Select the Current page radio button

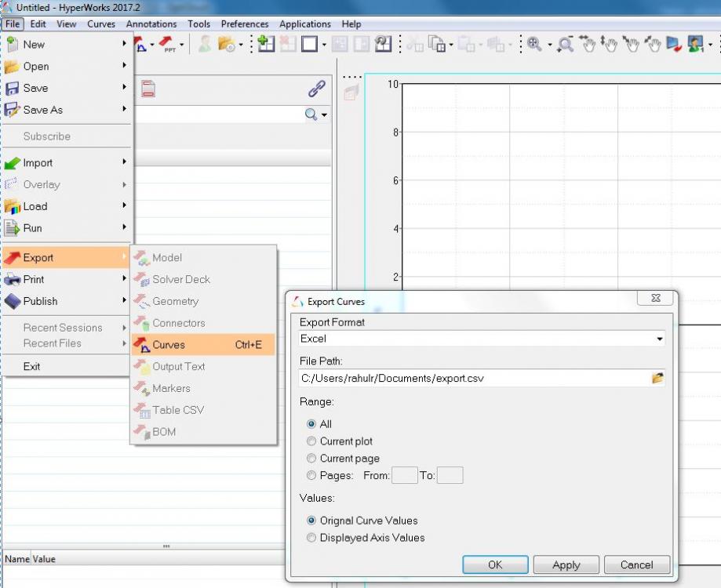pyautogui.click(x=311, y=458)
